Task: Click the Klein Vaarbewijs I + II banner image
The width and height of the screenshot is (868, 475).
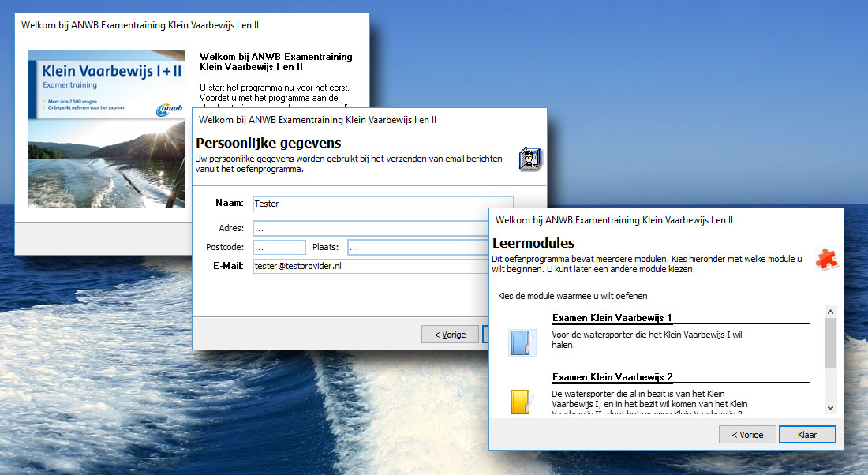Action: [x=106, y=128]
